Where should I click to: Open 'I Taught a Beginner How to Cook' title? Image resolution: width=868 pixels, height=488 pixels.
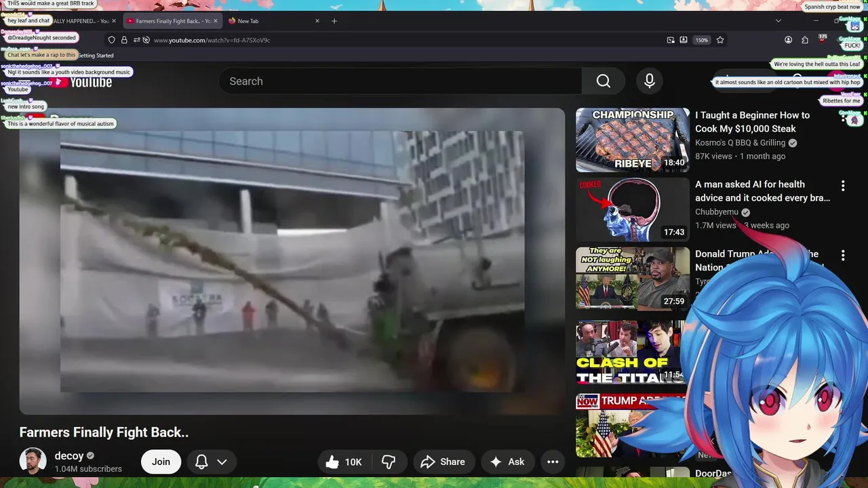coord(752,122)
